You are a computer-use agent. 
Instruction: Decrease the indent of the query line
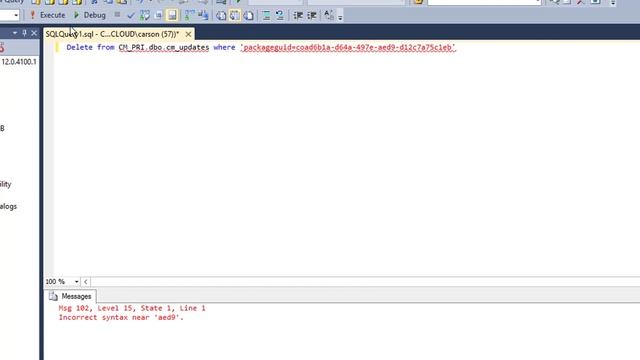pyautogui.click(x=298, y=16)
